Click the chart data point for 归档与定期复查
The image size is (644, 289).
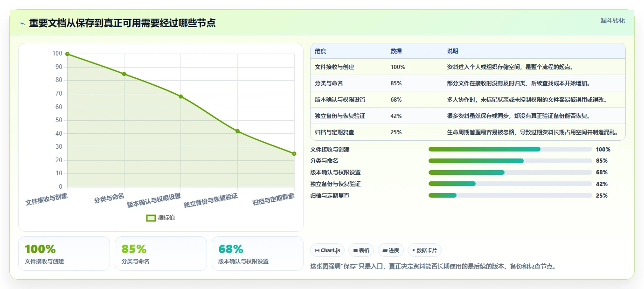294,154
